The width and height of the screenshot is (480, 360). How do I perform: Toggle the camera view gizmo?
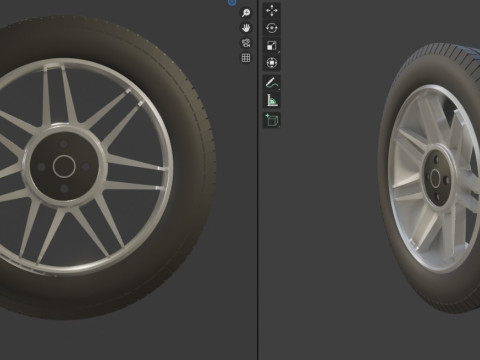pyautogui.click(x=246, y=43)
